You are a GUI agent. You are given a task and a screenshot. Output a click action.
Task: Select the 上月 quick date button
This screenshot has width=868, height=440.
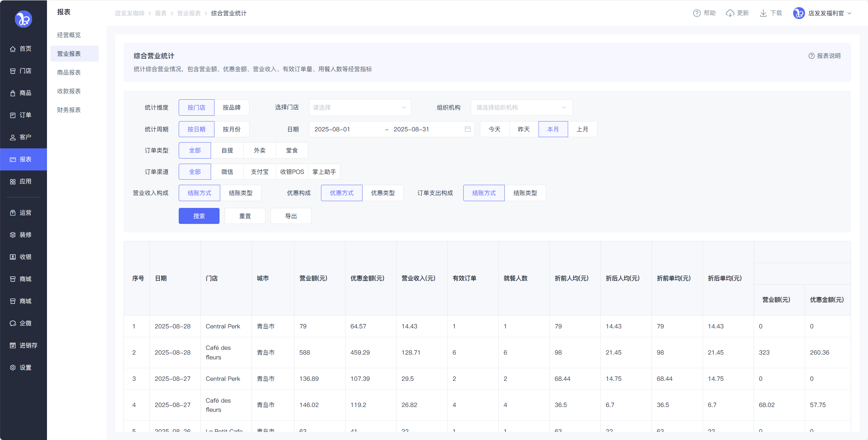(582, 129)
